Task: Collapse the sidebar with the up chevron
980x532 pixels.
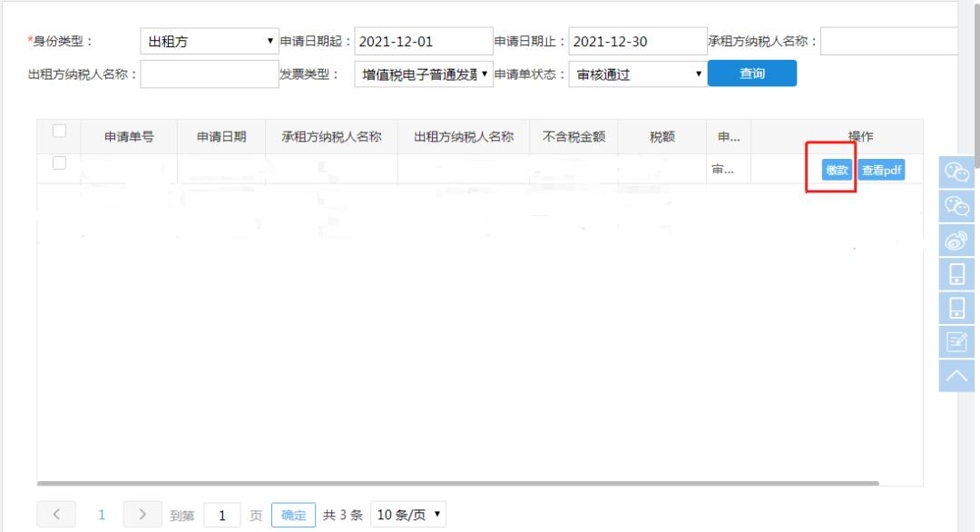Action: 957,375
